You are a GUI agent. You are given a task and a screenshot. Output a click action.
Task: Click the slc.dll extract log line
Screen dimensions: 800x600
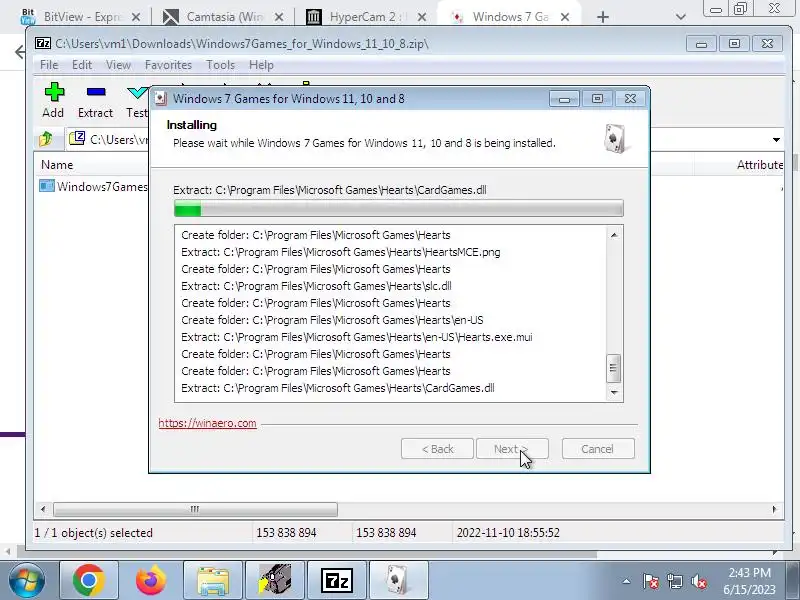tap(316, 286)
